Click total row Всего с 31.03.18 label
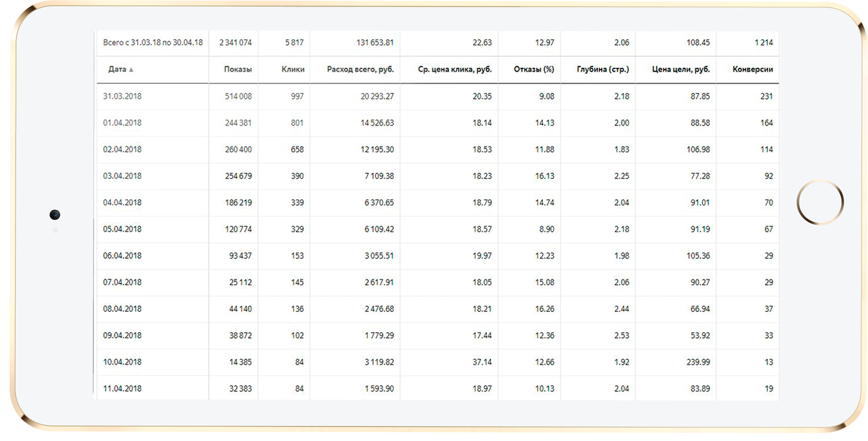 point(153,43)
